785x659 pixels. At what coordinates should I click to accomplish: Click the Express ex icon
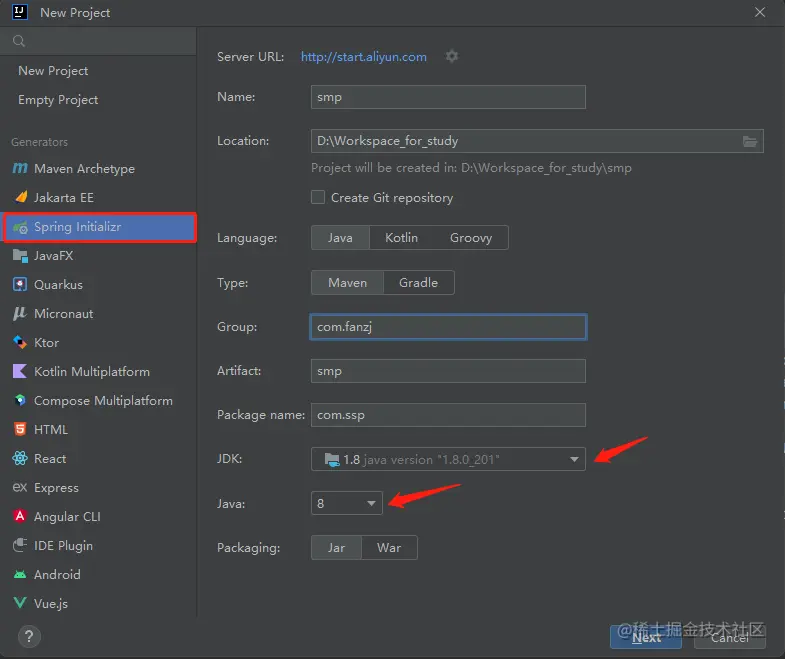pyautogui.click(x=20, y=487)
